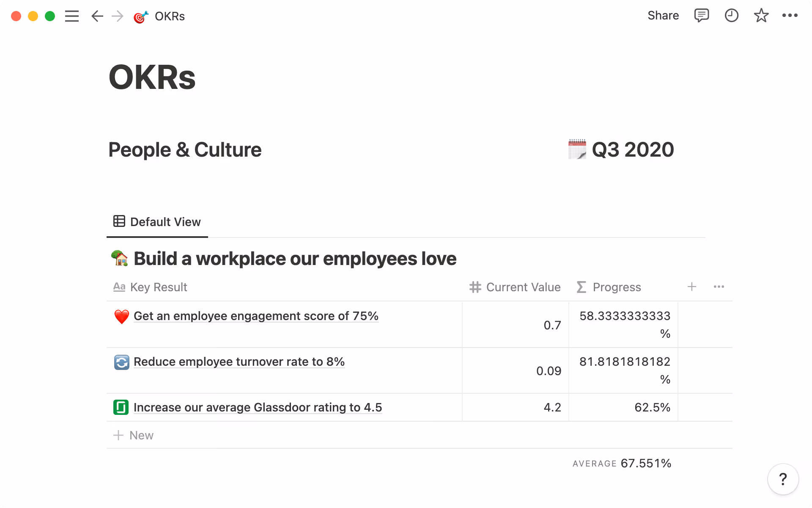
Task: Add a row with the New button
Action: click(133, 435)
